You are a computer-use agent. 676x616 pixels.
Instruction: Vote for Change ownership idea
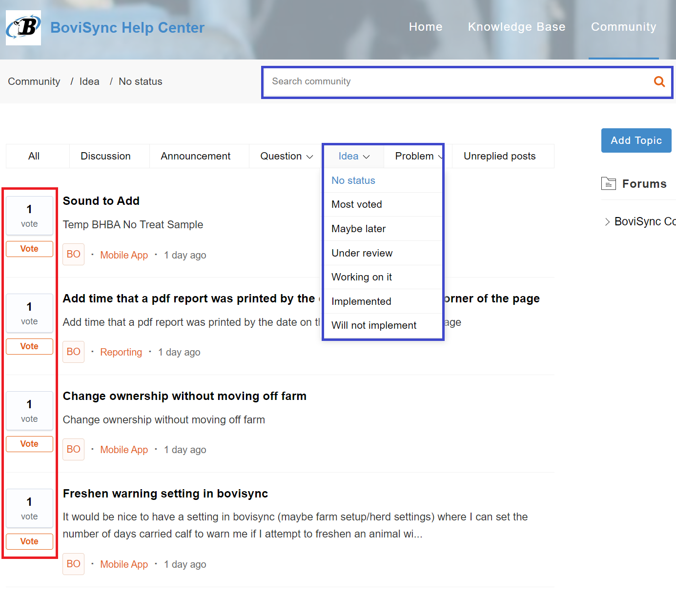(x=29, y=444)
